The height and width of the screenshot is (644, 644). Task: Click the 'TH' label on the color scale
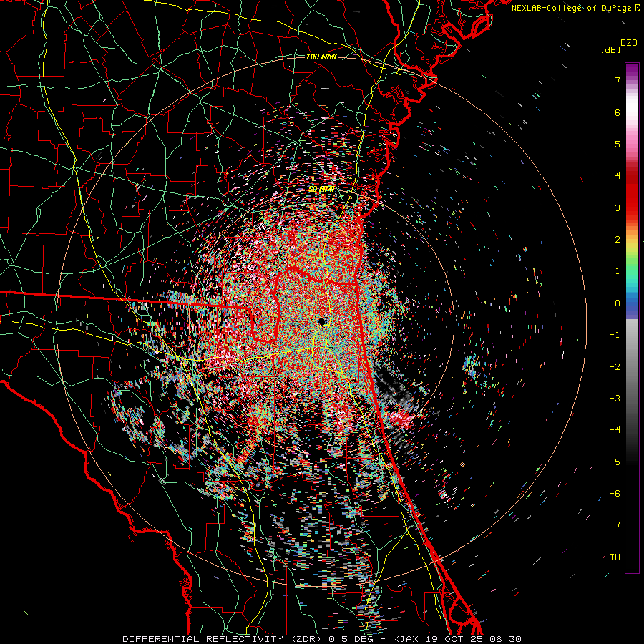click(x=615, y=557)
